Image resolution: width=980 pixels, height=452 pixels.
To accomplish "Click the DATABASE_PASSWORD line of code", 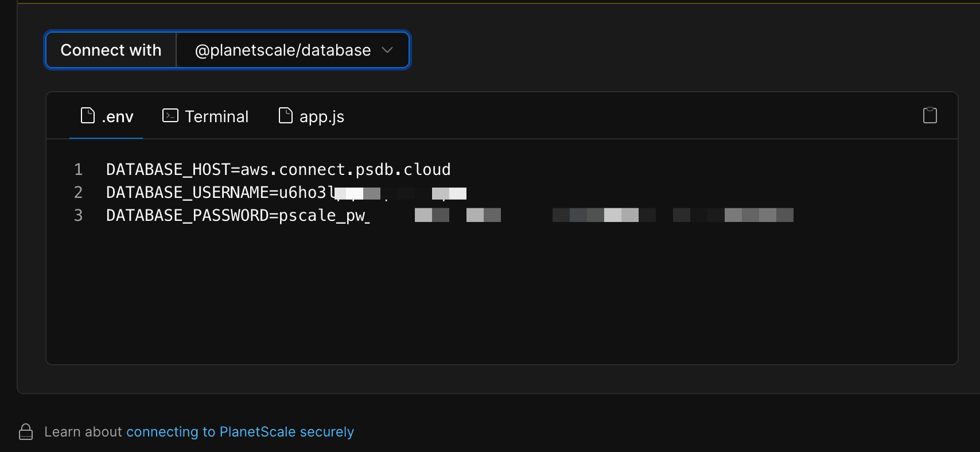I will click(x=238, y=216).
